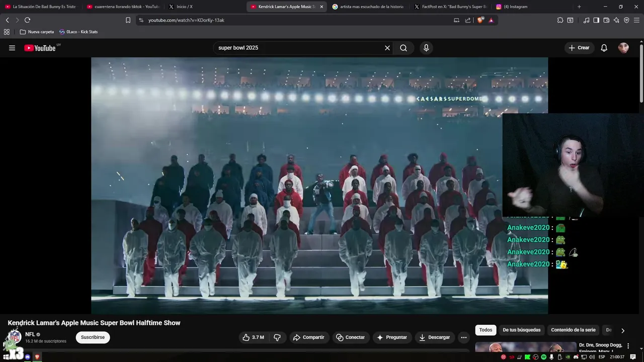Switch to cuarentena llorando tiktok tab
644x362 pixels.
[123, 7]
